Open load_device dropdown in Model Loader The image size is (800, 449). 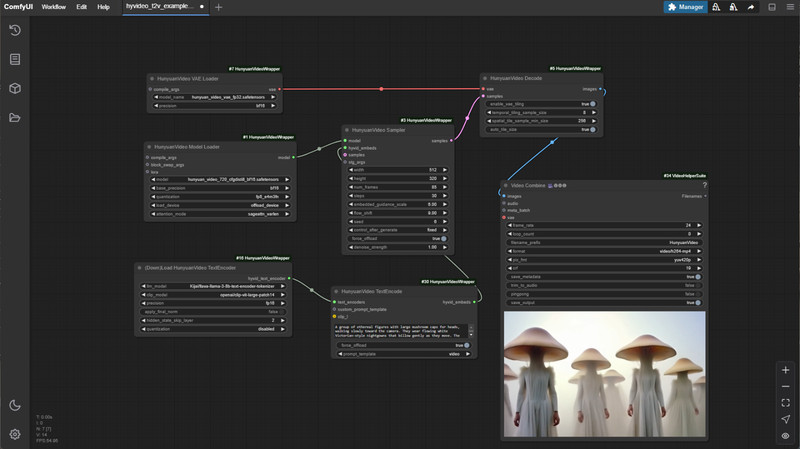220,205
